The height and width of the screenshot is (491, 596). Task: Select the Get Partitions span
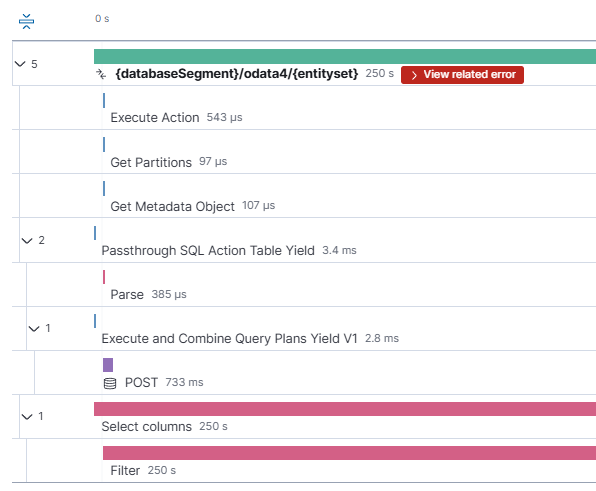click(x=151, y=162)
